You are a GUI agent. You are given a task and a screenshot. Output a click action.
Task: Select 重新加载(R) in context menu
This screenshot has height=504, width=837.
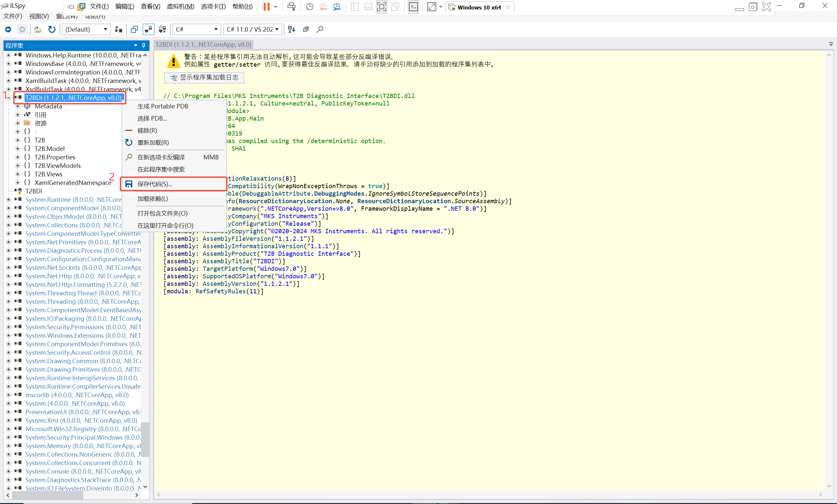click(x=153, y=142)
